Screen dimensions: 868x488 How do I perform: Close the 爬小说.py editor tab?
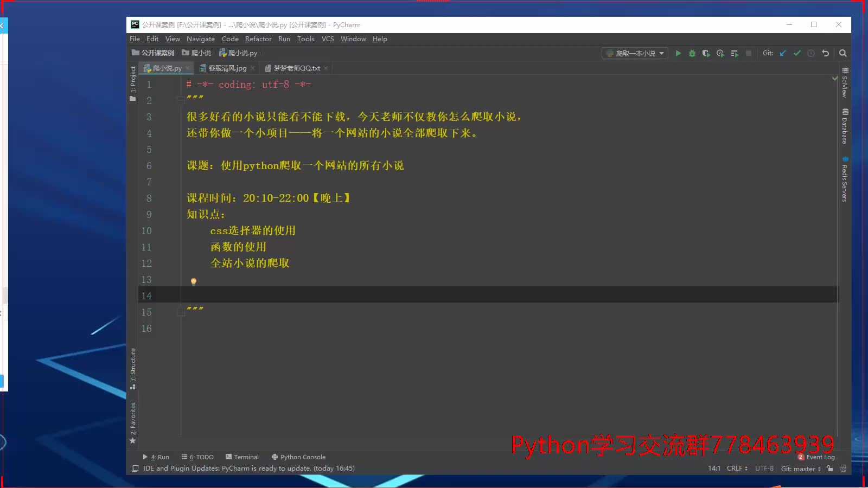[x=188, y=68]
